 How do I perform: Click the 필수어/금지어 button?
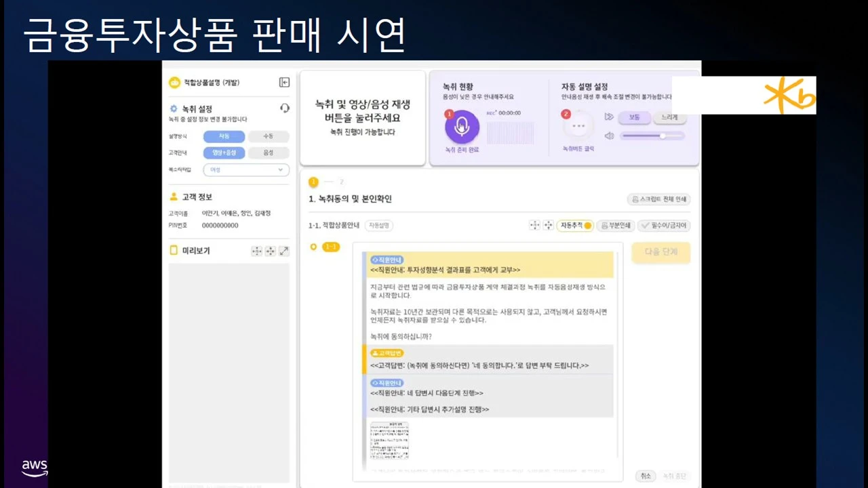[664, 226]
